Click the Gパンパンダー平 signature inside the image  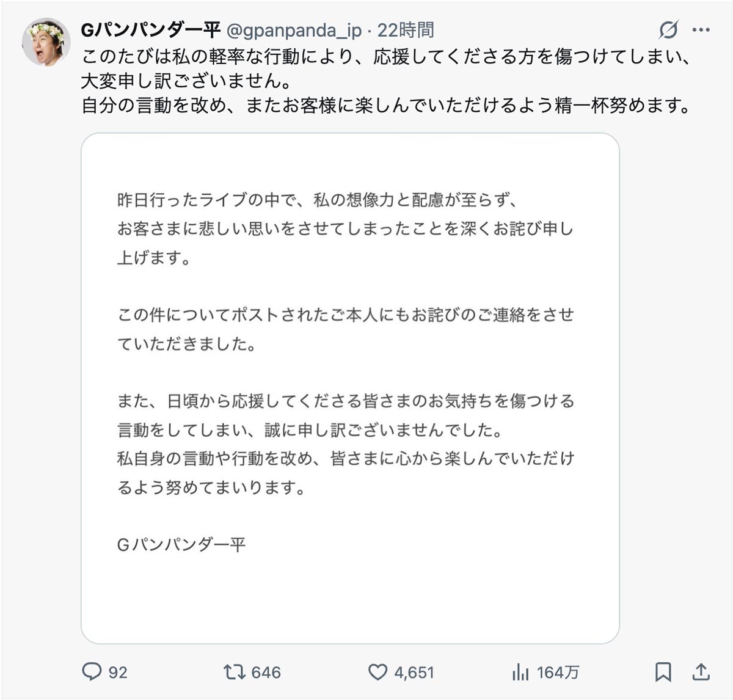coord(181,544)
